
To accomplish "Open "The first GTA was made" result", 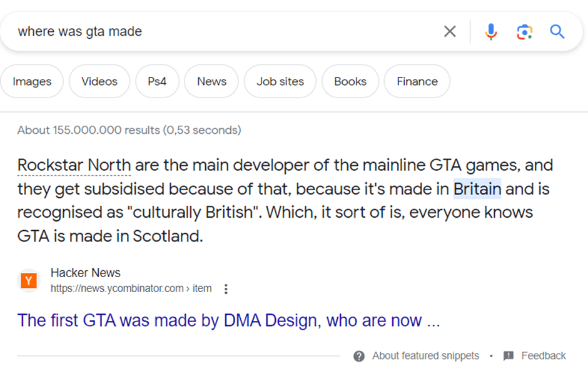I will click(228, 320).
